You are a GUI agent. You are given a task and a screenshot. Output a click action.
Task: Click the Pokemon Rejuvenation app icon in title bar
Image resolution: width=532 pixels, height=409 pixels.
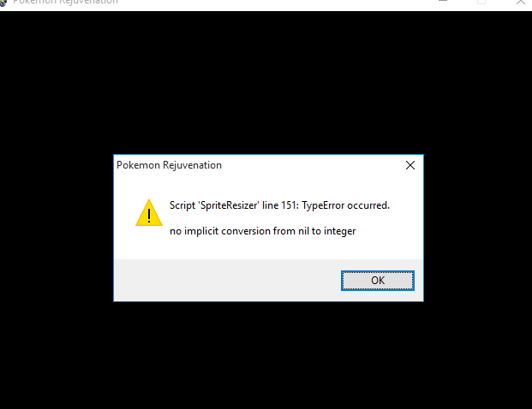pos(3,3)
